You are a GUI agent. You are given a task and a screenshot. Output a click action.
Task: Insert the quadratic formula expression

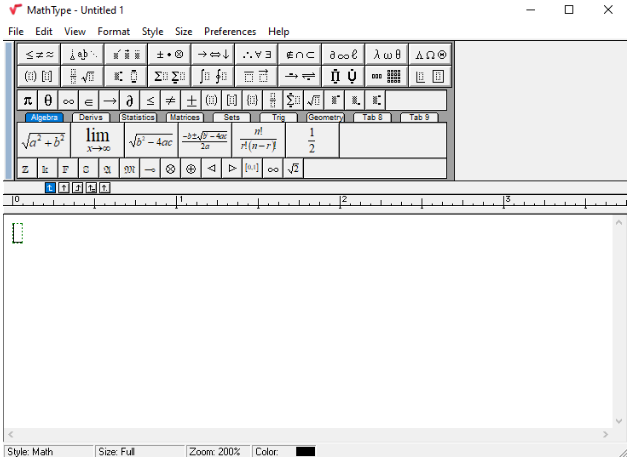coord(205,140)
